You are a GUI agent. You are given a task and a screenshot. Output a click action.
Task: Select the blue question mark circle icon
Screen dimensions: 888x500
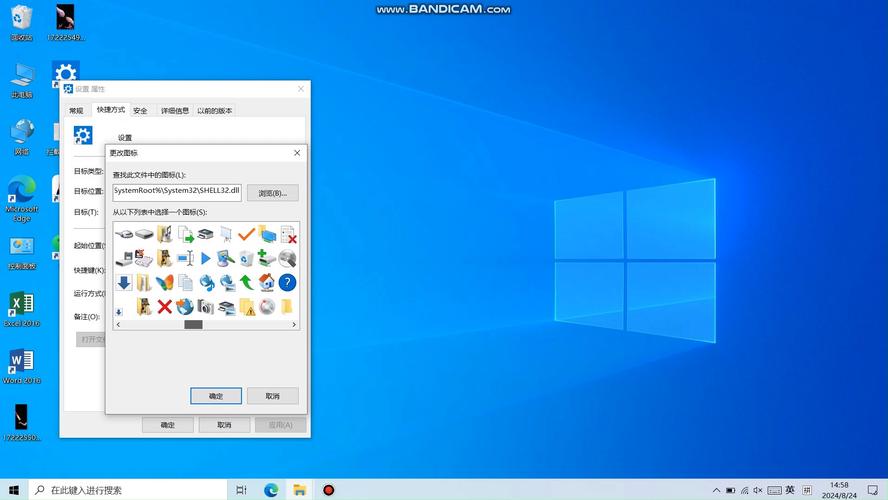point(287,282)
